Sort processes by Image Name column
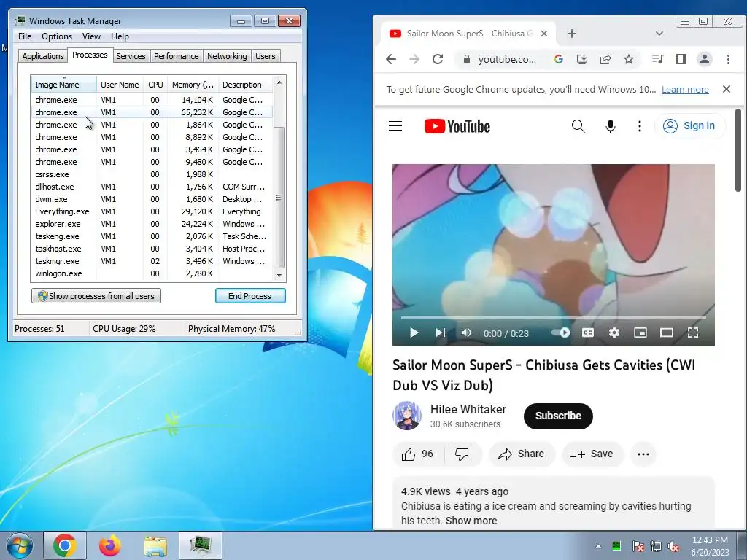The image size is (747, 560). 64,85
